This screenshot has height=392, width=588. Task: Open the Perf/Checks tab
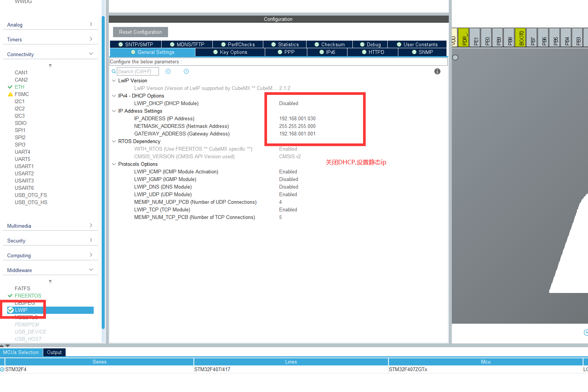(238, 44)
